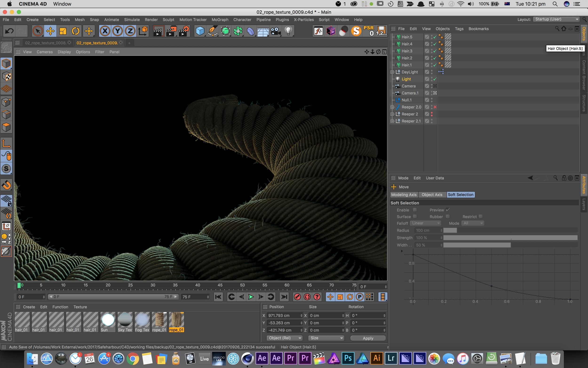
Task: Expand the Reeper 2.0 object
Action: pos(392,107)
